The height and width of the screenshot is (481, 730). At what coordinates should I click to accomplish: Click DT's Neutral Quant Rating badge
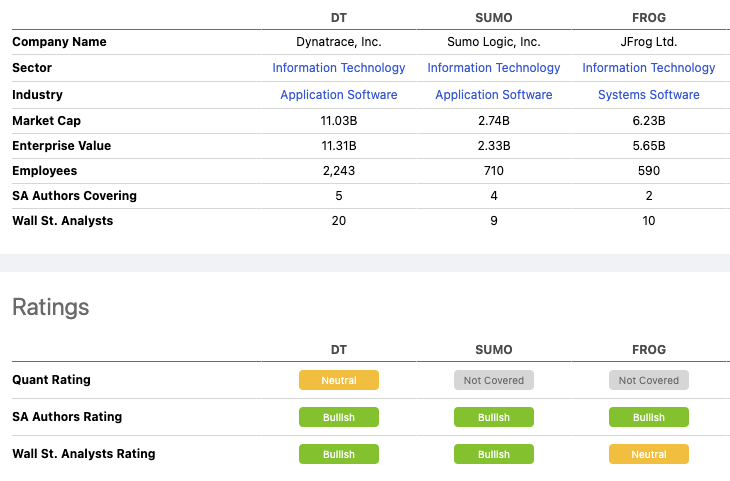point(339,380)
